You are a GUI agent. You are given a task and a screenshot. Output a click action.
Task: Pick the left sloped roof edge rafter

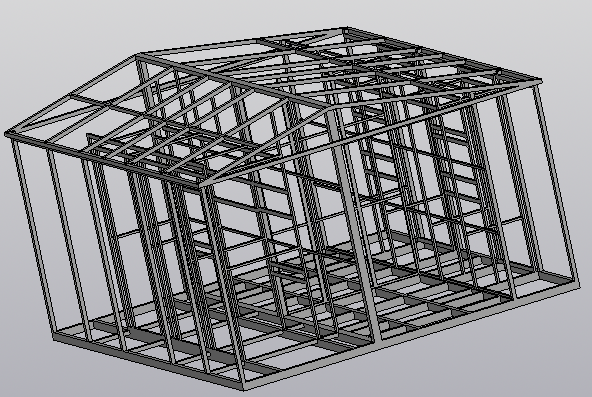point(72,95)
